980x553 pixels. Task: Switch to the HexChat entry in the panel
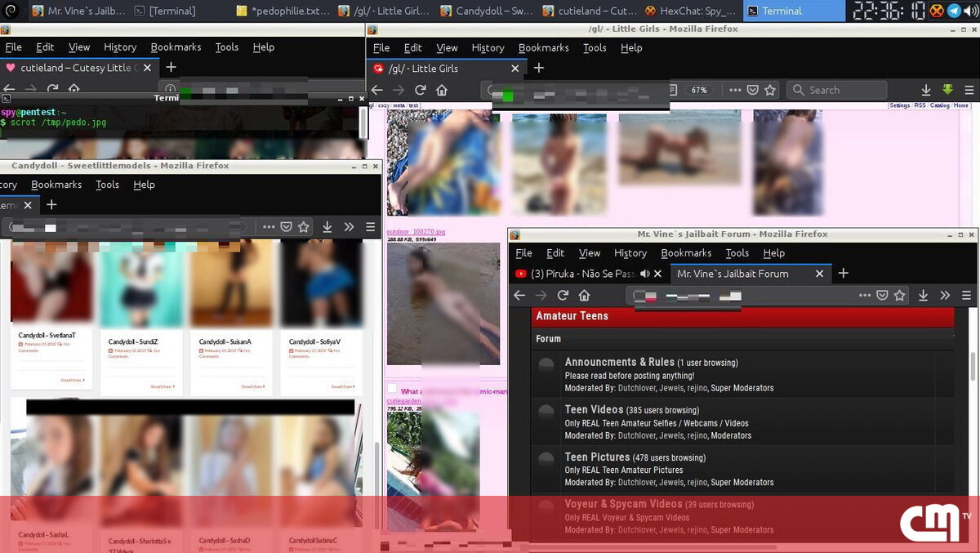690,11
